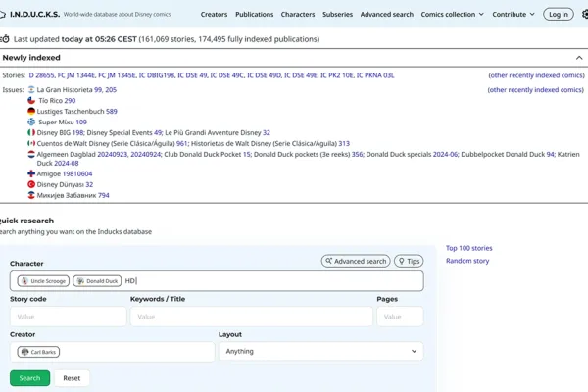The width and height of the screenshot is (588, 392).
Task: Click the flag icon beside Amigoe
Action: (31, 173)
